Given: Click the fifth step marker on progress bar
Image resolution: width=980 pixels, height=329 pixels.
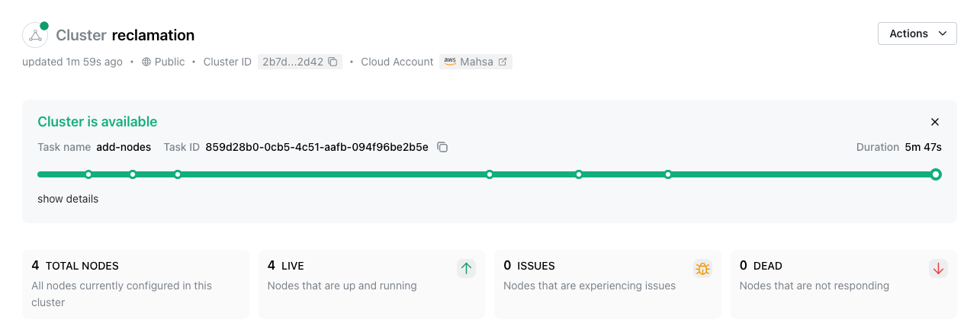Looking at the screenshot, I should [x=579, y=174].
